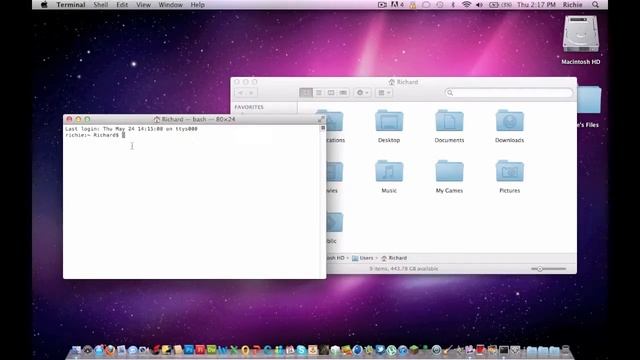
Task: Open the View menu
Action: pyautogui.click(x=143, y=4)
